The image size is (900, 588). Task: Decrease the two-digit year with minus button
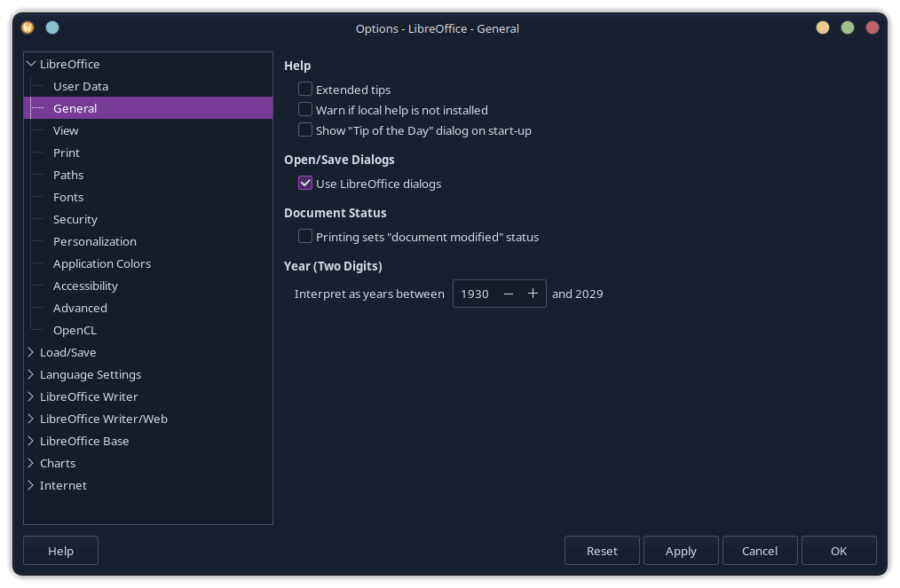coord(509,294)
